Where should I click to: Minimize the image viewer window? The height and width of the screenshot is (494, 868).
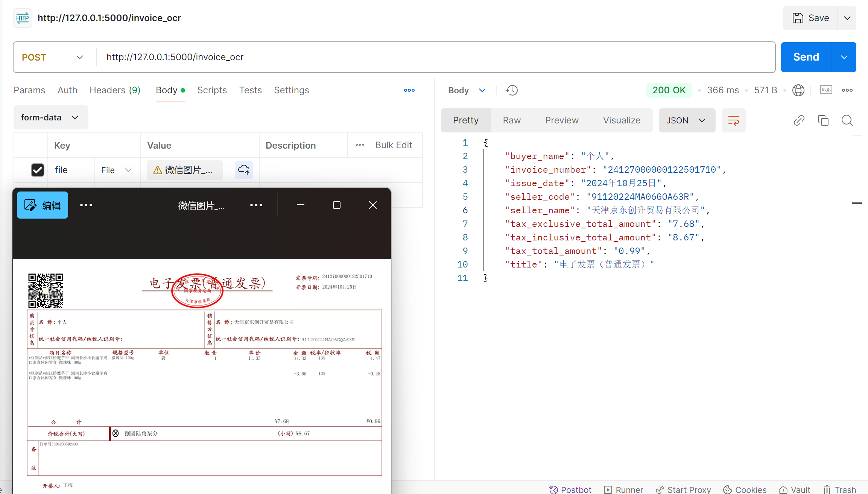[x=301, y=205]
